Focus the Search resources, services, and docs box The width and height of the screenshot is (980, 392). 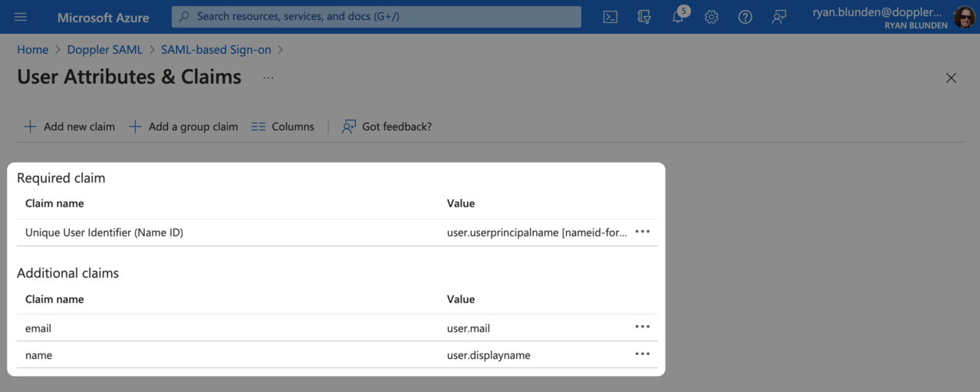point(377,17)
